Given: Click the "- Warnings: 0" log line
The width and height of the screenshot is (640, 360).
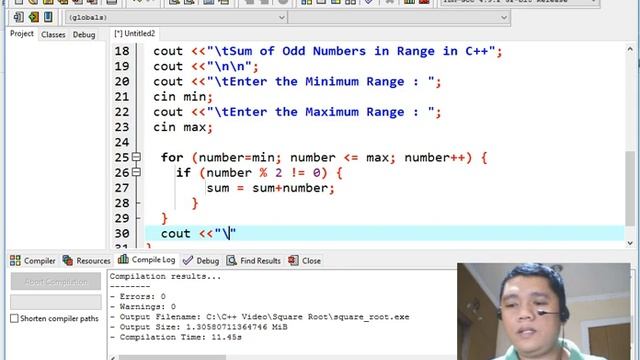Looking at the screenshot, I should (x=143, y=307).
